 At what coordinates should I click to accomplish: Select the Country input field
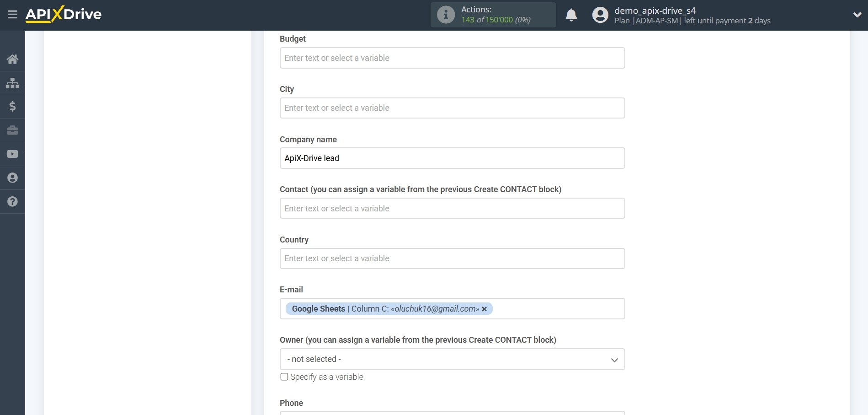click(452, 259)
